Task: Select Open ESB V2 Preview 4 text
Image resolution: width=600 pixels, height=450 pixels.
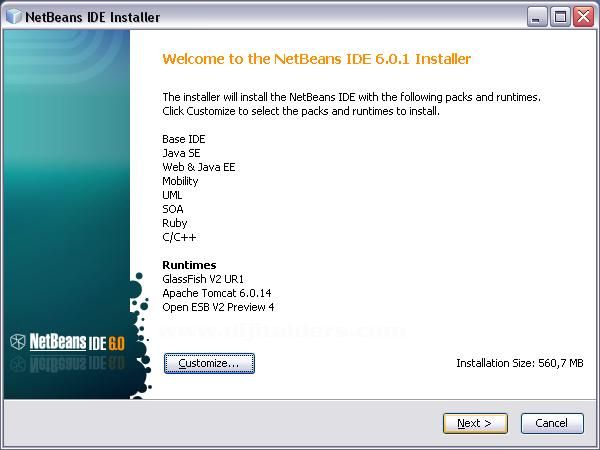Action: [218, 307]
